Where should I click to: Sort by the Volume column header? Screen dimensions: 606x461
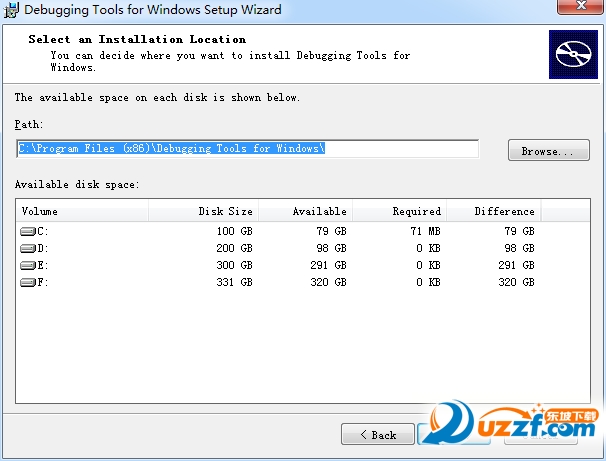[x=82, y=211]
